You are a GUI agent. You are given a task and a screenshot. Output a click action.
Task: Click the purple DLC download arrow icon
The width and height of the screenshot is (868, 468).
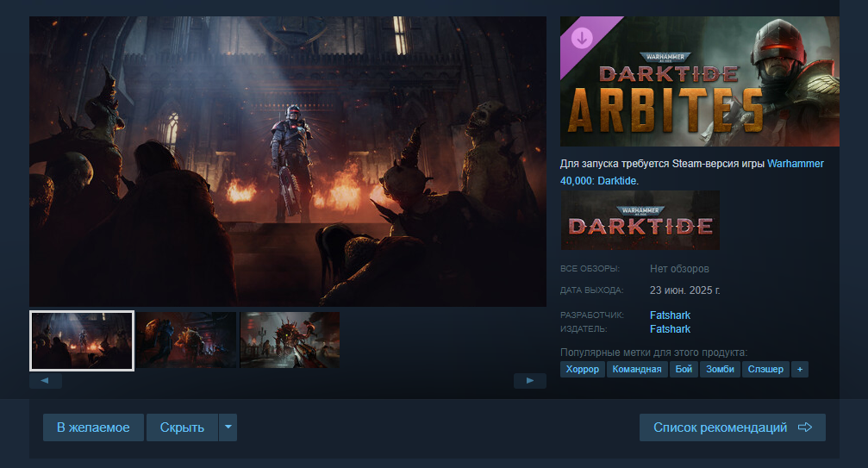[x=582, y=38]
